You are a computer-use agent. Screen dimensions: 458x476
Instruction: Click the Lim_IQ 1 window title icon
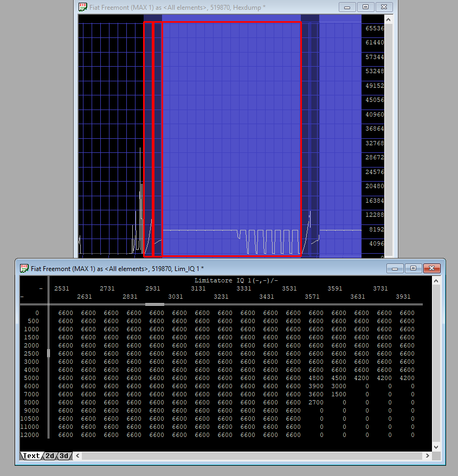pyautogui.click(x=24, y=268)
